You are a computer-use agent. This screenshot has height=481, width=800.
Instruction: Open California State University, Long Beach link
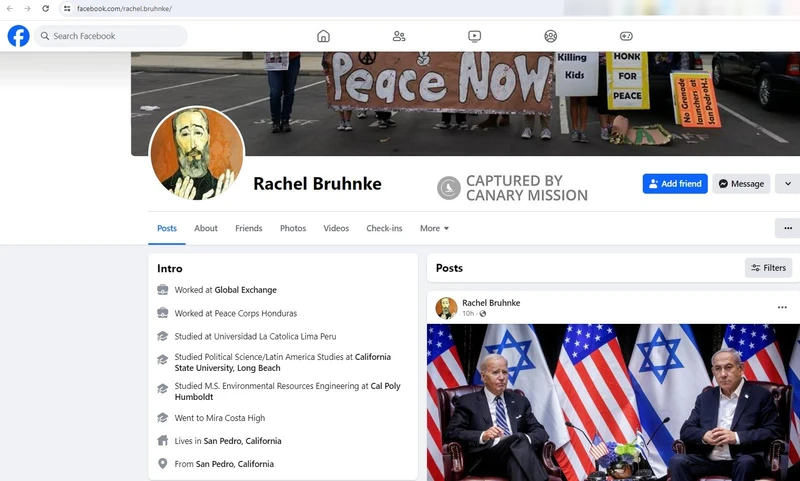tap(283, 362)
